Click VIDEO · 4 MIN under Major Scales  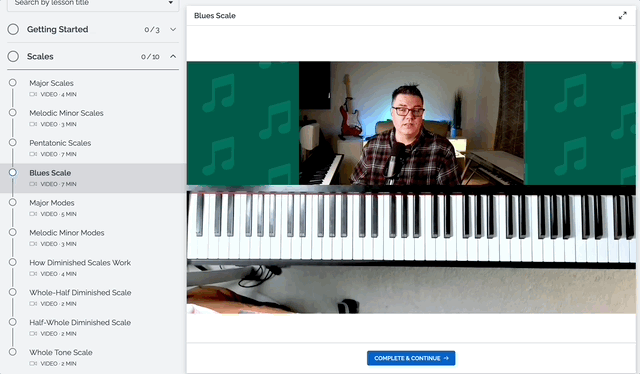[x=58, y=94]
